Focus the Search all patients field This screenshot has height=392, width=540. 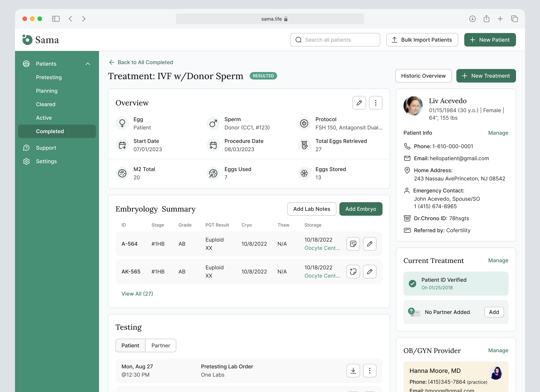click(x=335, y=40)
